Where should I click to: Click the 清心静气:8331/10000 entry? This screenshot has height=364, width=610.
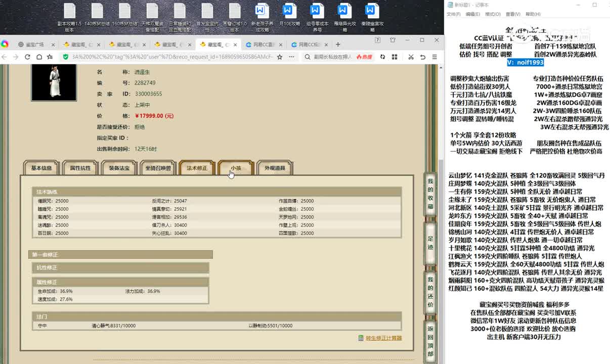coord(113,326)
